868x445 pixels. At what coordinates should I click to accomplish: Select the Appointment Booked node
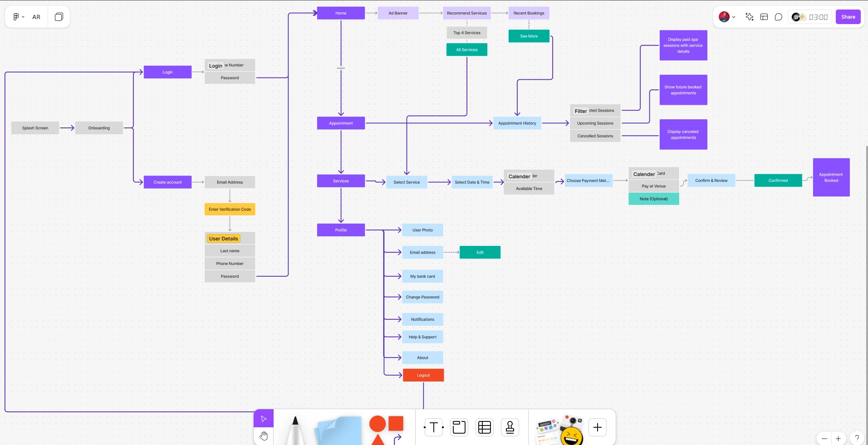(831, 177)
